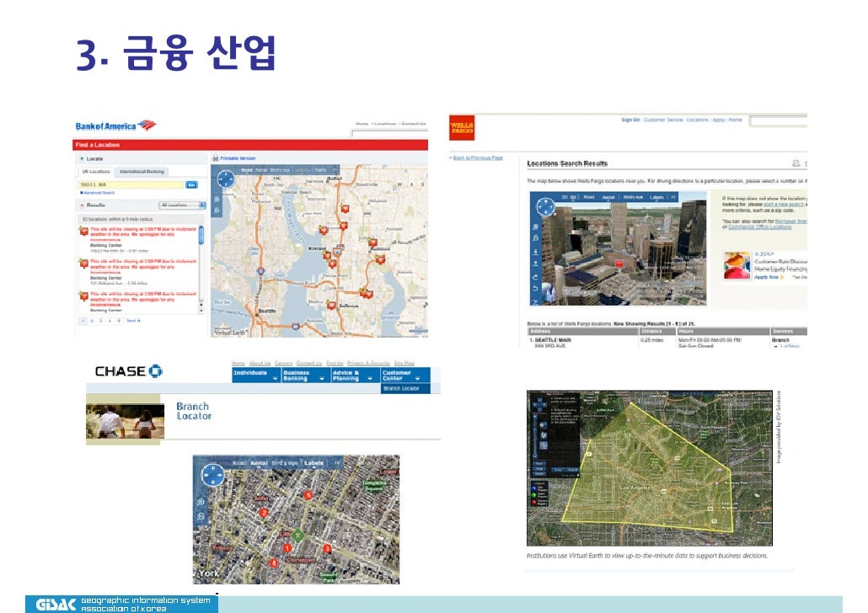The height and width of the screenshot is (613, 868).
Task: Click the Next link in results pagination
Action: click(133, 321)
